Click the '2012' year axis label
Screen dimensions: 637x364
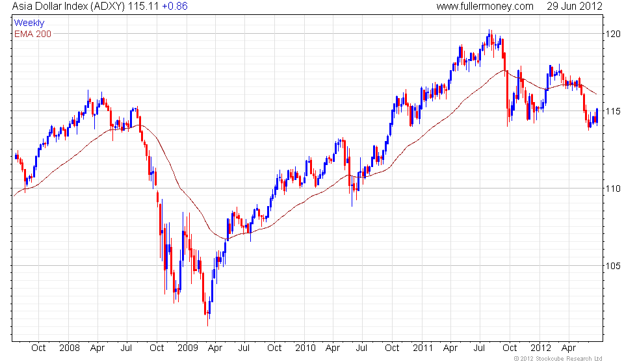[541, 348]
